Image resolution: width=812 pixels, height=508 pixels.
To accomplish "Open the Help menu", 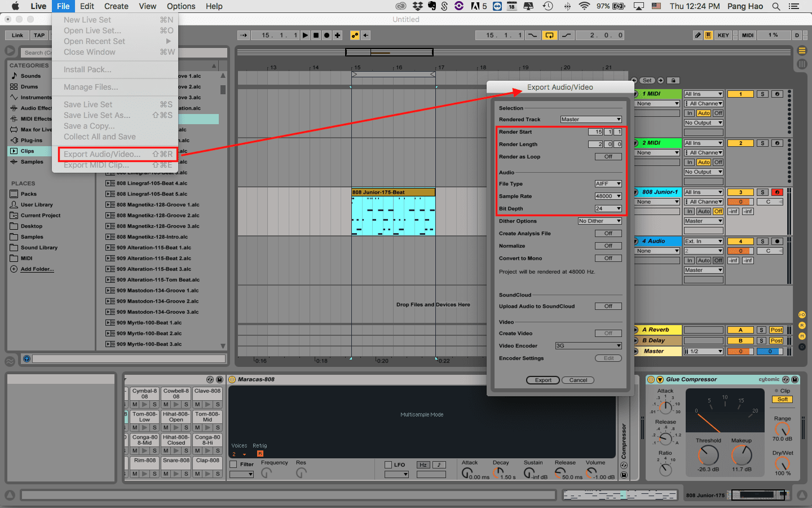I will (214, 6).
